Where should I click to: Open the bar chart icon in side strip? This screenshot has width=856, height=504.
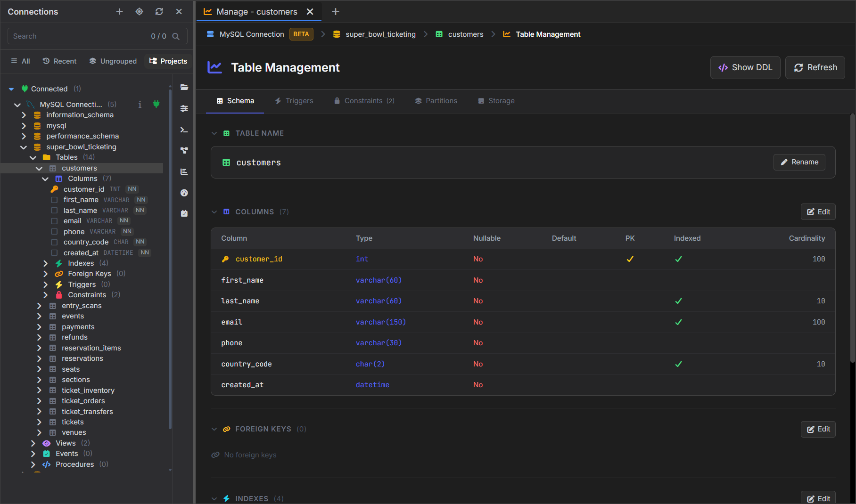[184, 171]
